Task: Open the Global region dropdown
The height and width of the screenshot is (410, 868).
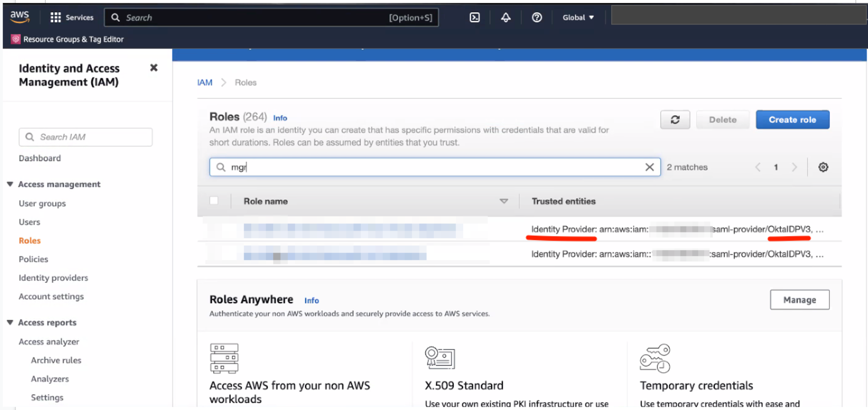Action: [x=578, y=17]
